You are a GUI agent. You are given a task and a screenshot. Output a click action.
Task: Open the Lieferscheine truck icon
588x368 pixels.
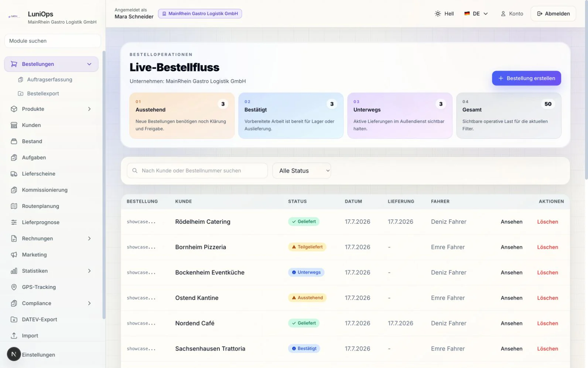[x=14, y=174]
